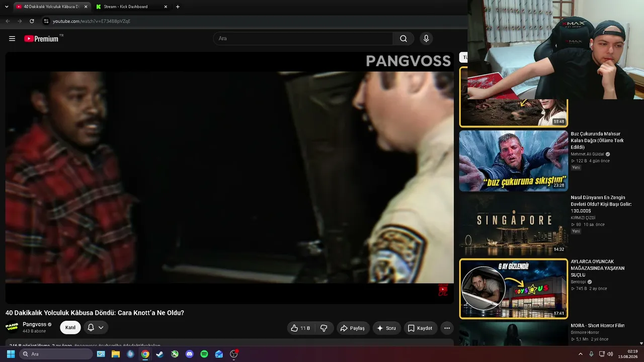Open OBS Studio from the taskbar

coord(233,354)
